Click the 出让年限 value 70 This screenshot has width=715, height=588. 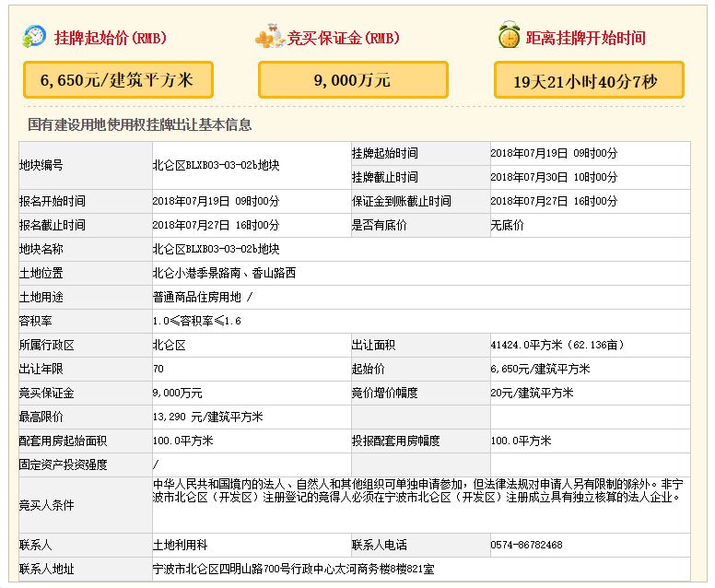pyautogui.click(x=158, y=369)
